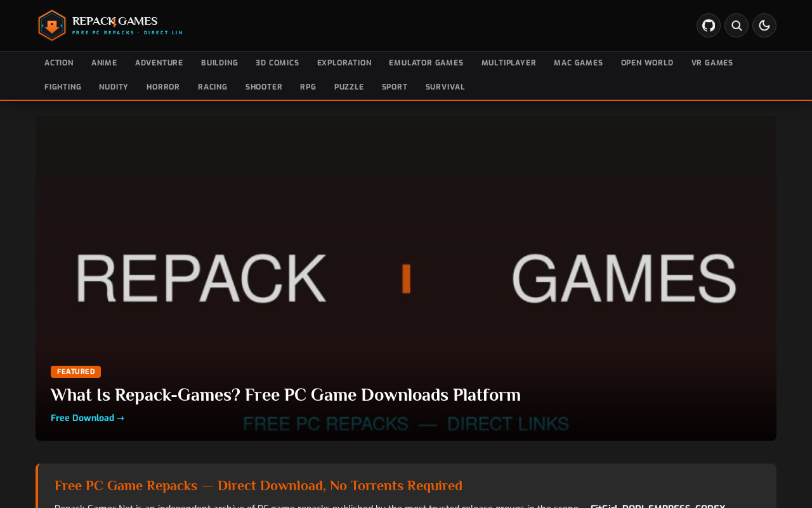Open the Nudity category
The width and height of the screenshot is (812, 508).
(x=114, y=87)
